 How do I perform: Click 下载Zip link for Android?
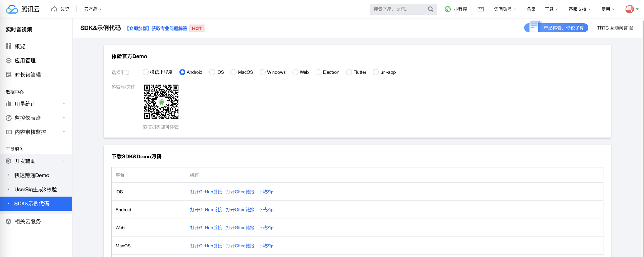pyautogui.click(x=266, y=210)
